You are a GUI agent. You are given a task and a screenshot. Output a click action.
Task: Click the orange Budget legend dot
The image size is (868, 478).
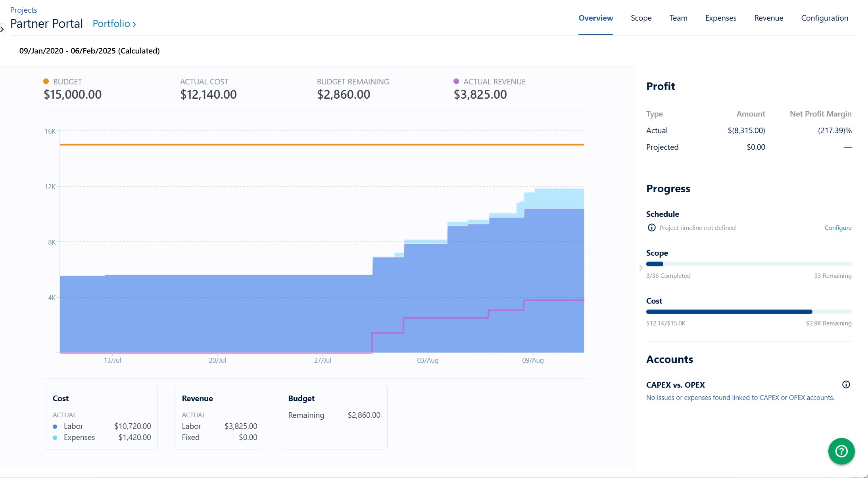(x=46, y=81)
